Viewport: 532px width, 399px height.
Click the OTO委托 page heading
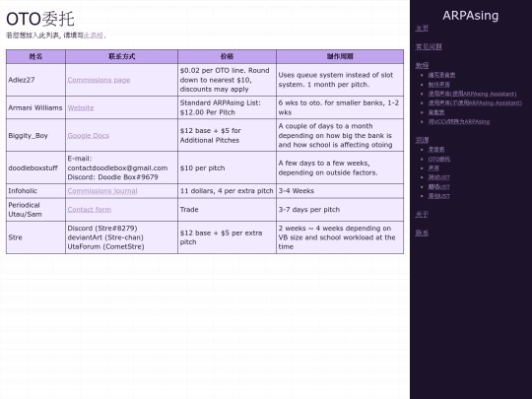point(40,19)
